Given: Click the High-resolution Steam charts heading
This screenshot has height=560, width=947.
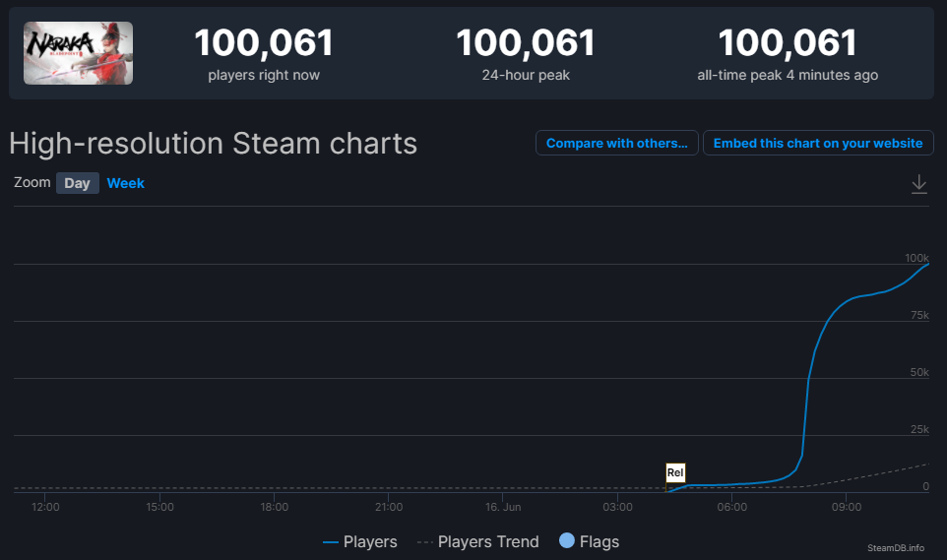Looking at the screenshot, I should [214, 144].
